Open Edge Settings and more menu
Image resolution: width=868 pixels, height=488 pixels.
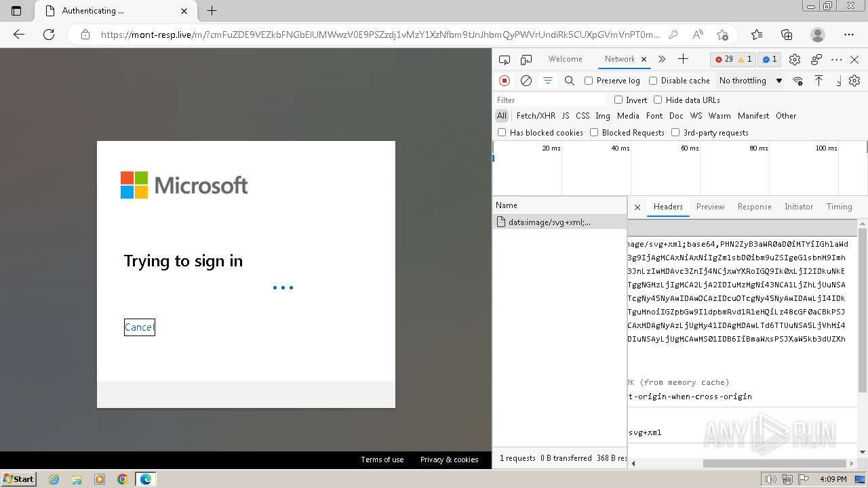click(x=849, y=35)
